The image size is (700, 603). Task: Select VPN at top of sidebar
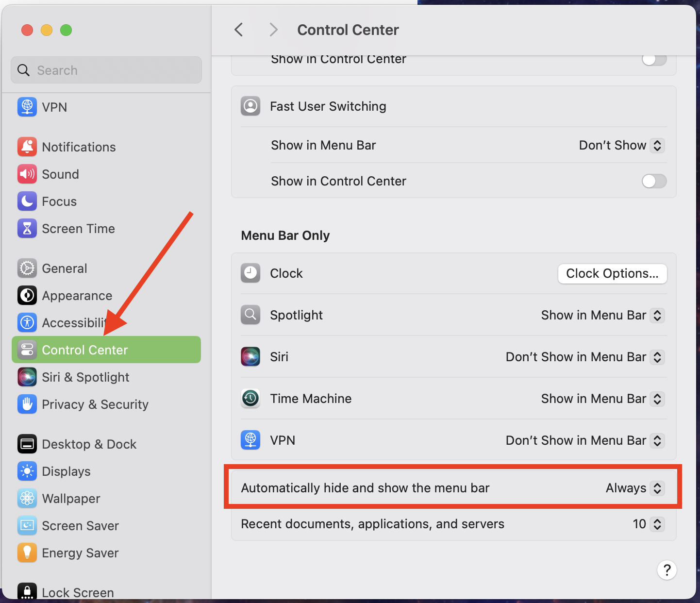pyautogui.click(x=106, y=107)
